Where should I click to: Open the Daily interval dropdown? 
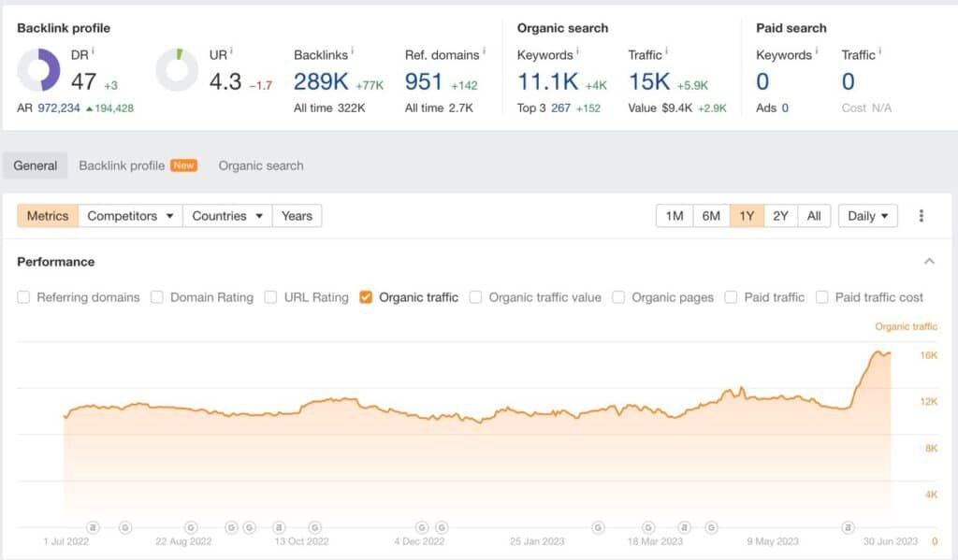point(867,216)
